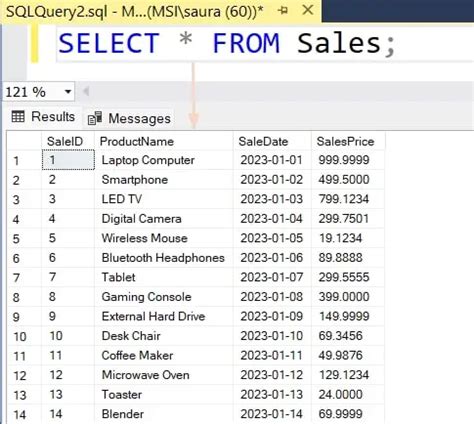
Task: Click the price cell 299.7501
Action: pyautogui.click(x=348, y=219)
